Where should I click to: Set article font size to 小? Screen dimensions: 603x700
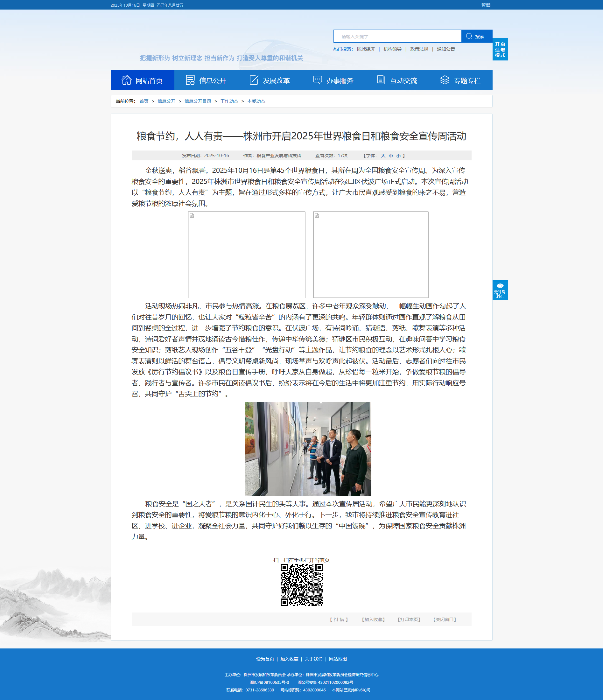(398, 156)
